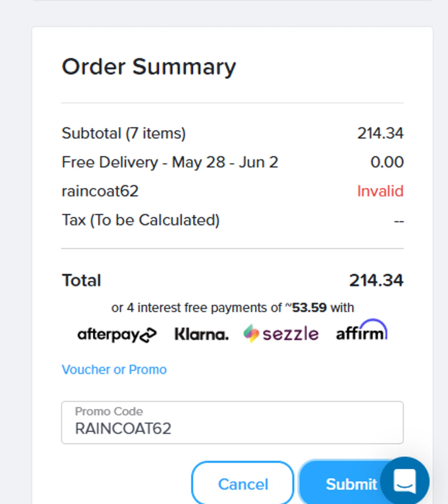Click the raincoat62 promo label
448x504 pixels.
point(100,191)
